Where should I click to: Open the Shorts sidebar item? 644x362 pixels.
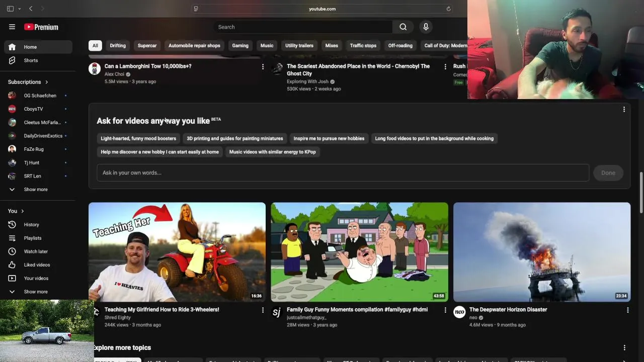point(38,60)
